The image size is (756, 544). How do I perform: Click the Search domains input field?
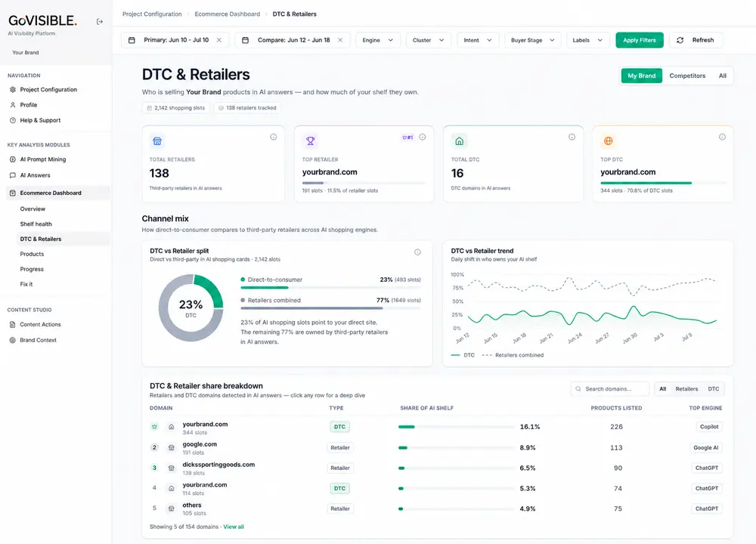pos(609,389)
